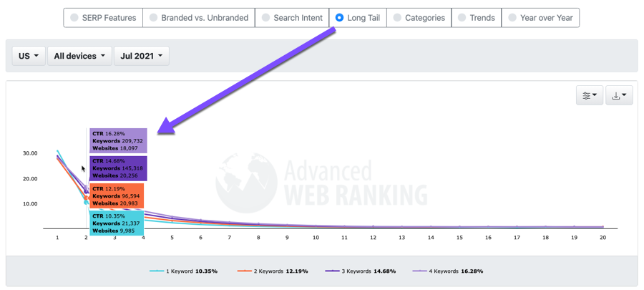Viewport: 644px width, 290px height.
Task: Open the US country dropdown
Action: (29, 56)
